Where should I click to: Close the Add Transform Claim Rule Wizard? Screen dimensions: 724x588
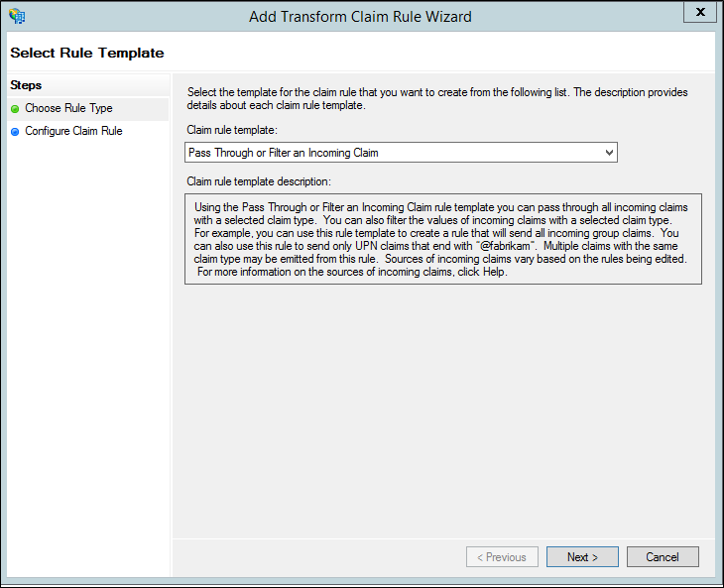(700, 12)
